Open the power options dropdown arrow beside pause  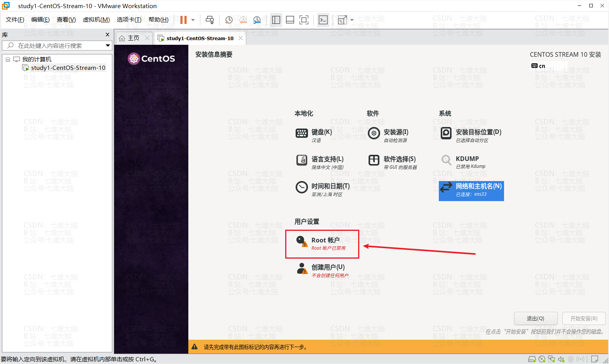click(x=193, y=20)
